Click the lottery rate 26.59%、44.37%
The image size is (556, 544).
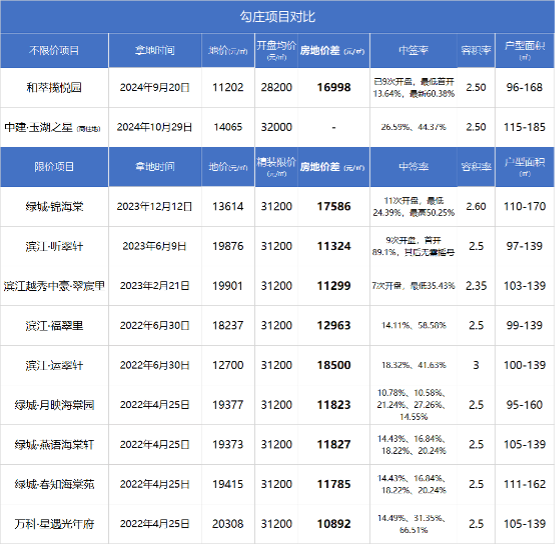pyautogui.click(x=413, y=127)
